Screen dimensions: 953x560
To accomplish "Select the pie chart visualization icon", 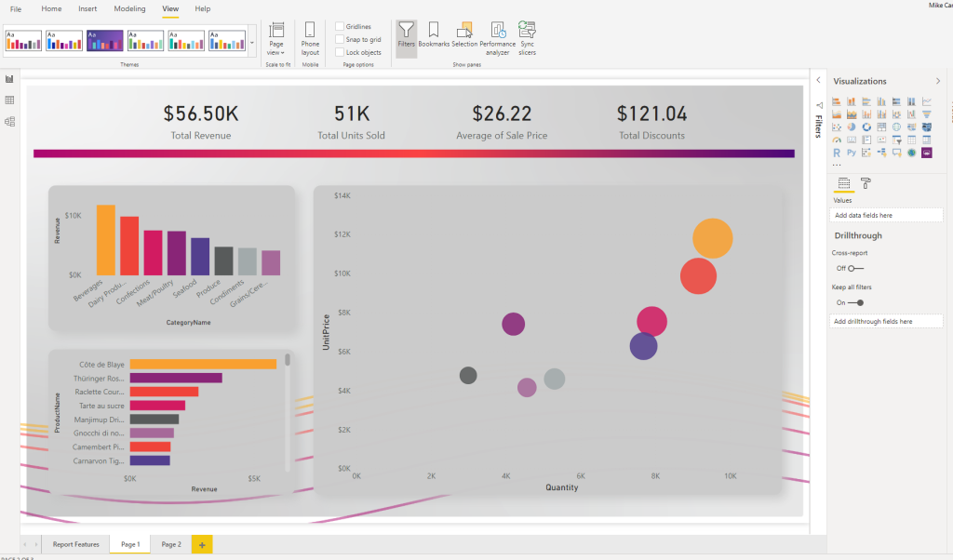I will point(852,127).
